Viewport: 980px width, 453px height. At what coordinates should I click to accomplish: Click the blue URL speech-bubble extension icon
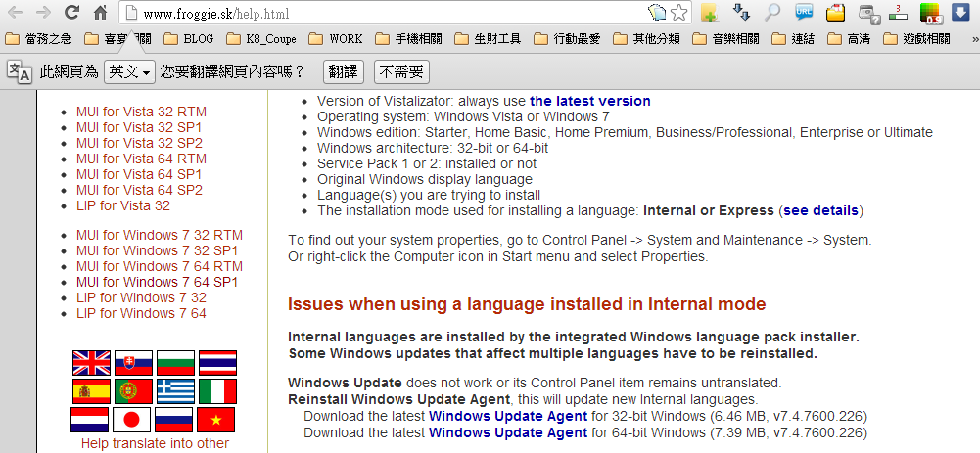point(804,12)
